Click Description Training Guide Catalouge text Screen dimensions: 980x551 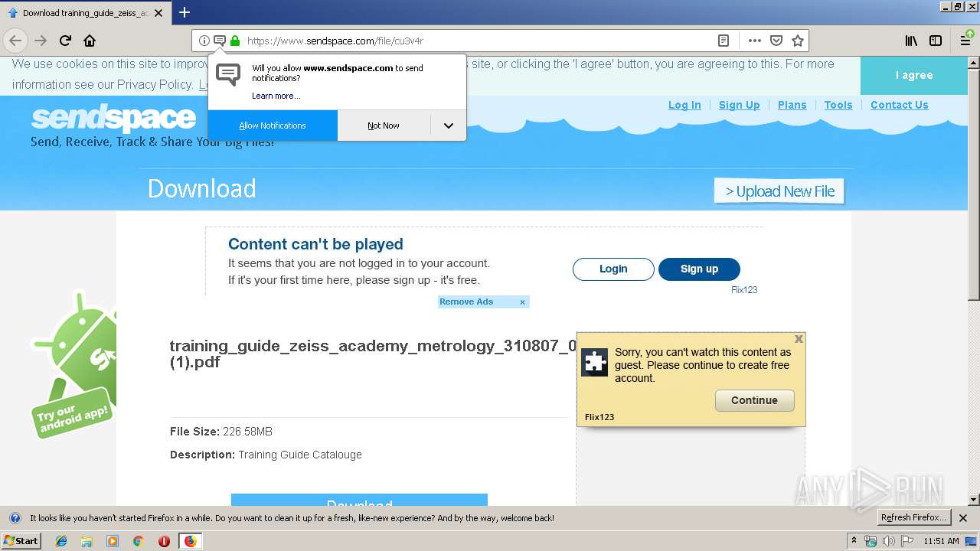[266, 455]
